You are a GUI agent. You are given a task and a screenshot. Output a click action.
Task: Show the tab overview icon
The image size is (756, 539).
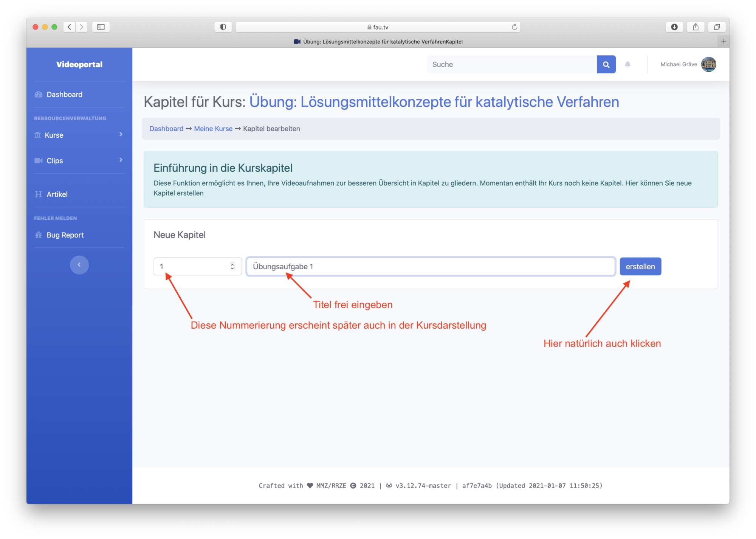pyautogui.click(x=717, y=27)
